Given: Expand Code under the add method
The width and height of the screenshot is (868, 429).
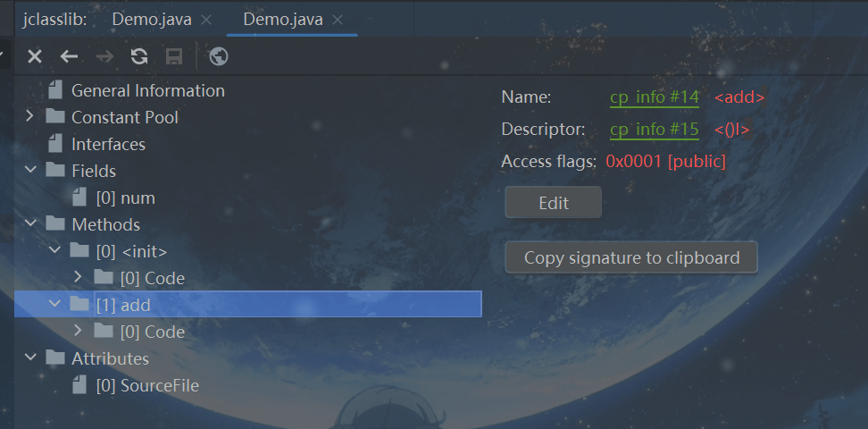Looking at the screenshot, I should (x=78, y=332).
